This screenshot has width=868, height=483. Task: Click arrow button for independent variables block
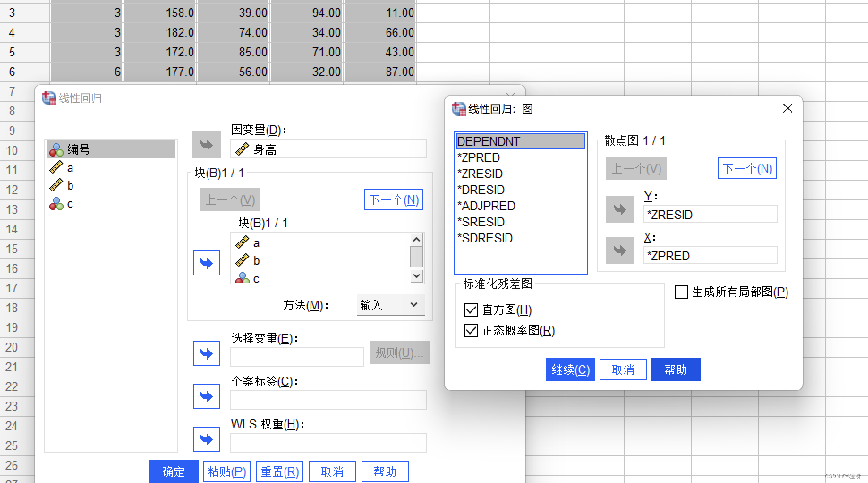pyautogui.click(x=206, y=263)
